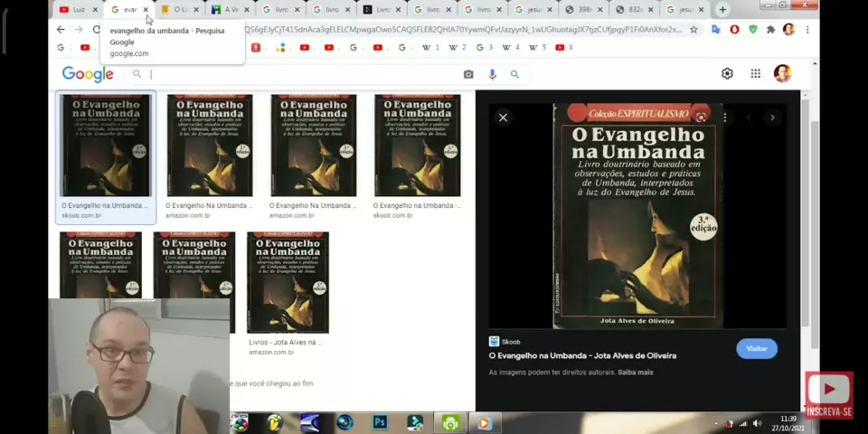868x434 pixels.
Task: Open Photoshop from the taskbar
Action: click(380, 423)
